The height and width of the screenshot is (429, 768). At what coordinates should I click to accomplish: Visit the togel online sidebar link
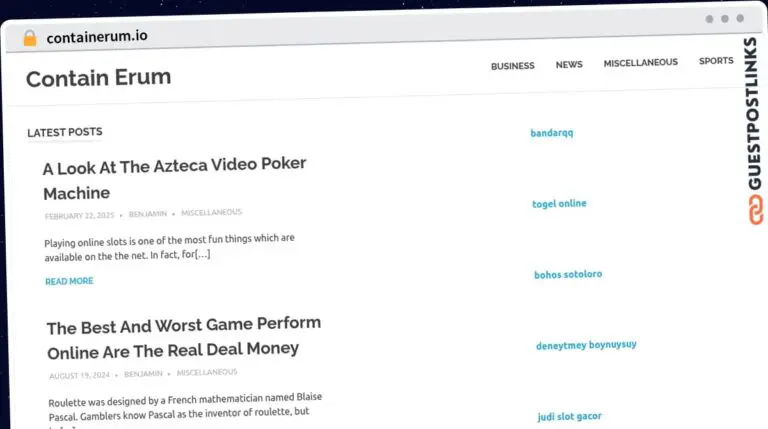[559, 204]
